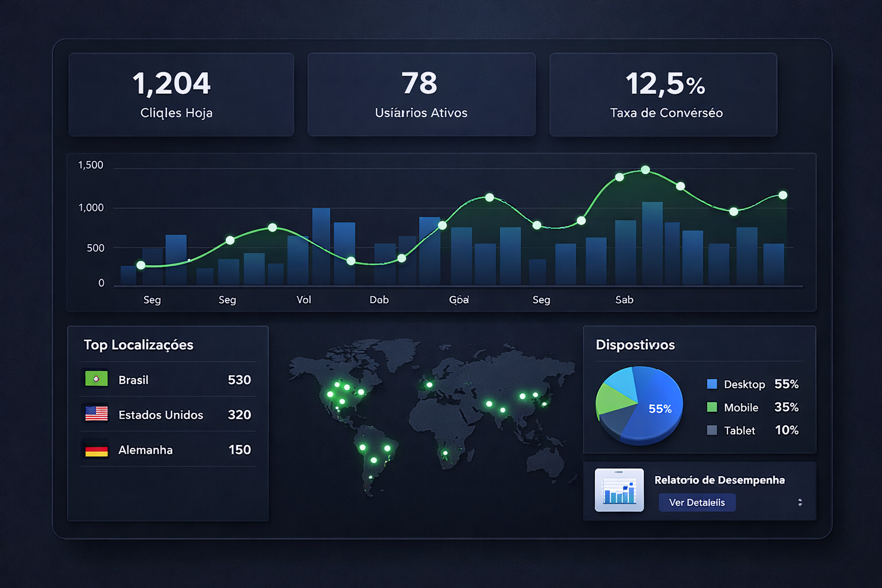
Task: Open the Usiárrios Ativos 78 card
Action: [x=421, y=95]
